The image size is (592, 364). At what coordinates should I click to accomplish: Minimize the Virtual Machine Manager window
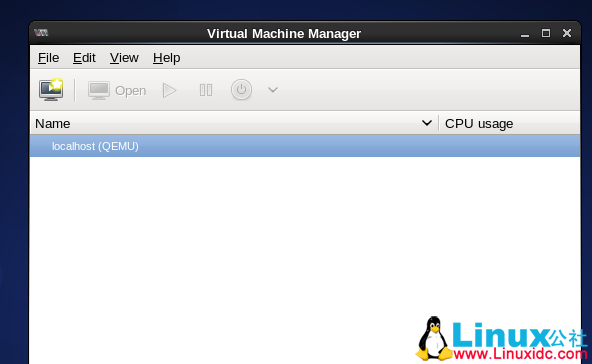tap(525, 34)
